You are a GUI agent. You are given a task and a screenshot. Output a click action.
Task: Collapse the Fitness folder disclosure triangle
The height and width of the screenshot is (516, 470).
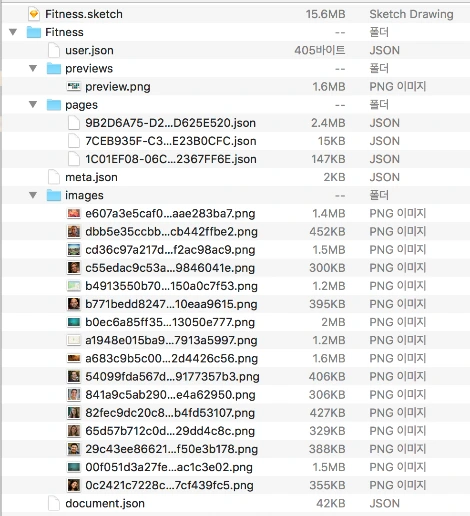pos(13,32)
